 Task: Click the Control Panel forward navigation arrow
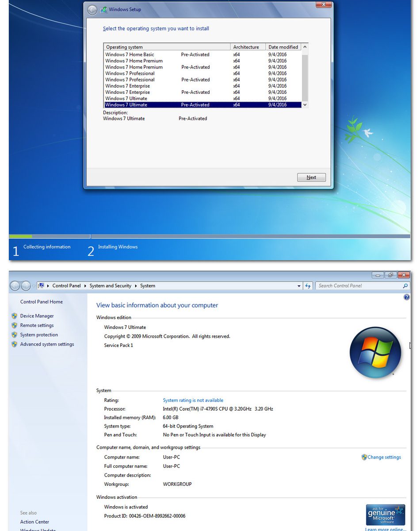(x=26, y=286)
